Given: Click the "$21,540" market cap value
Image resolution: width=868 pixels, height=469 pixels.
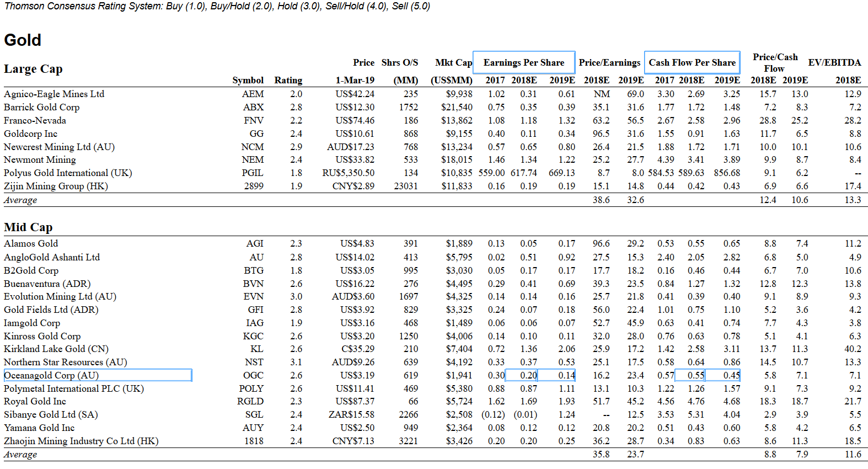Looking at the screenshot, I should [457, 107].
